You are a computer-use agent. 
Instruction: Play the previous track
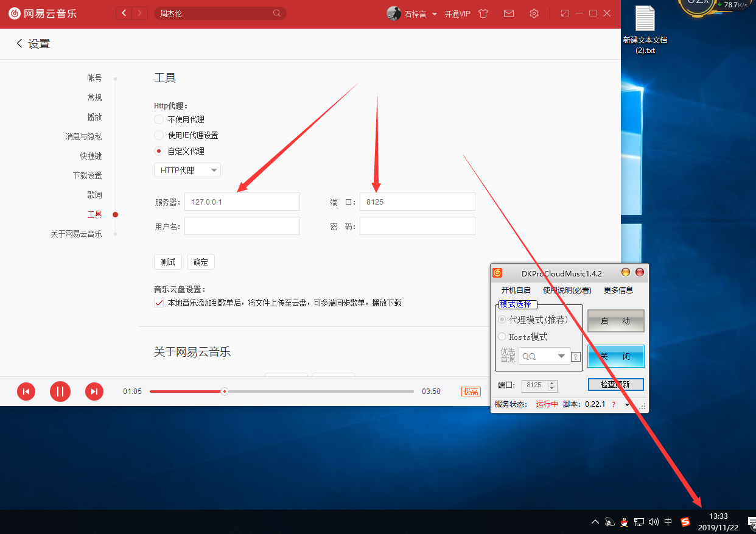tap(26, 392)
